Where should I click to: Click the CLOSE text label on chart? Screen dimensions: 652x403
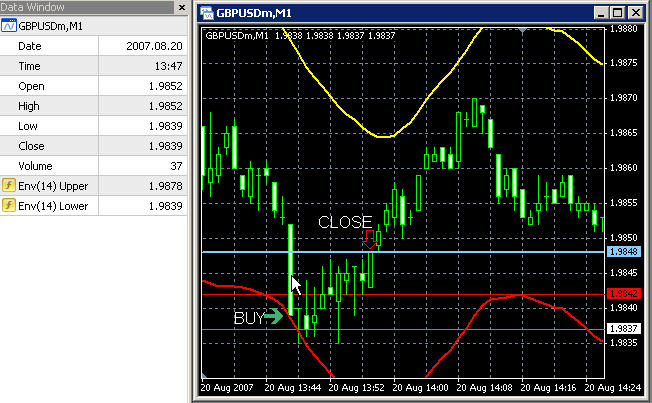point(345,222)
